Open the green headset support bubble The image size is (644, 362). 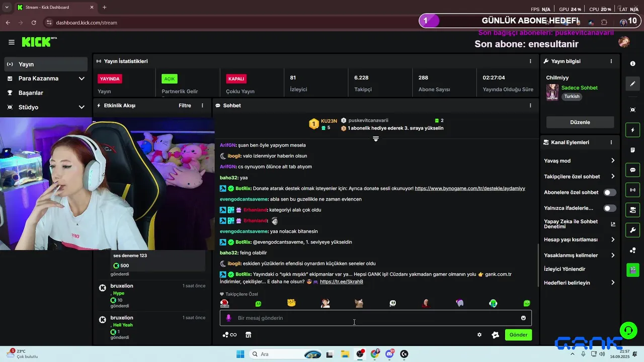628,330
